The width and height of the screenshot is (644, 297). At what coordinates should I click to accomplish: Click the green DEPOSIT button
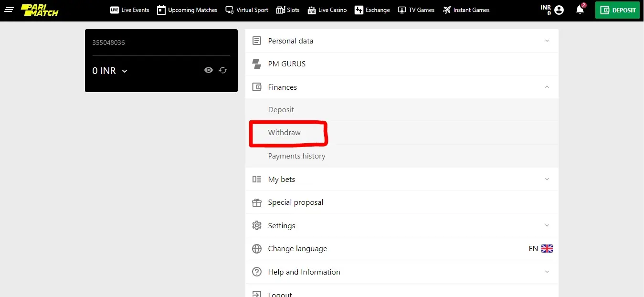[x=617, y=10]
